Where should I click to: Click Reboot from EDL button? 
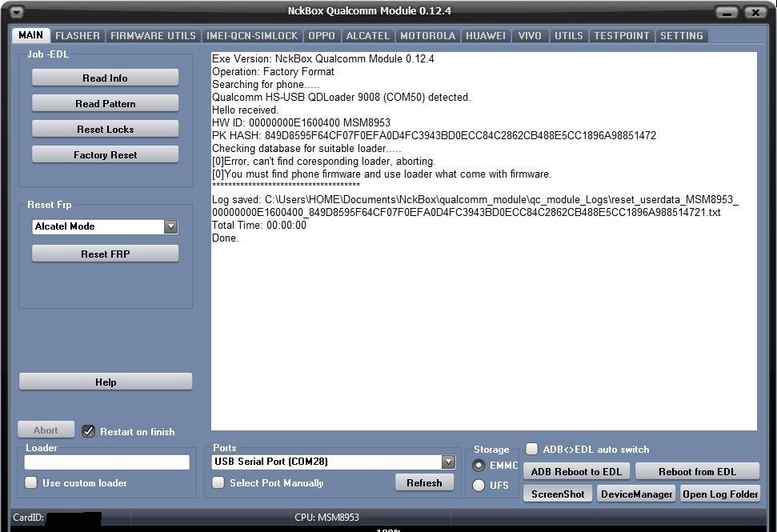tap(697, 471)
